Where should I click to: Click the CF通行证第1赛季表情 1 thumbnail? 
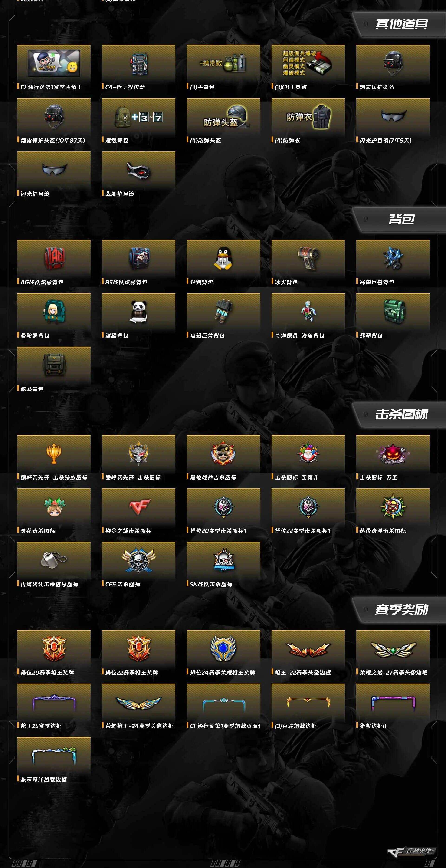54,63
